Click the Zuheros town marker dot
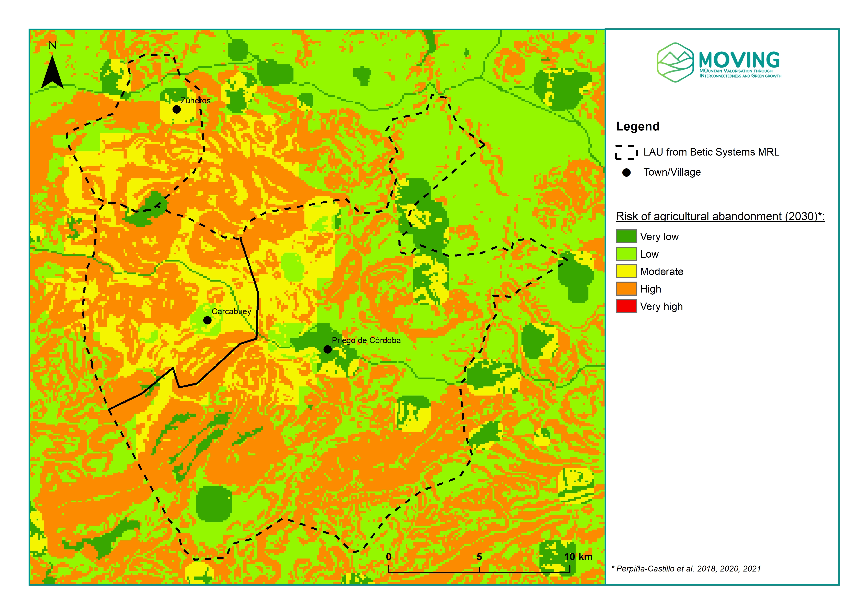Image resolution: width=868 pixels, height=614 pixels. (x=177, y=109)
